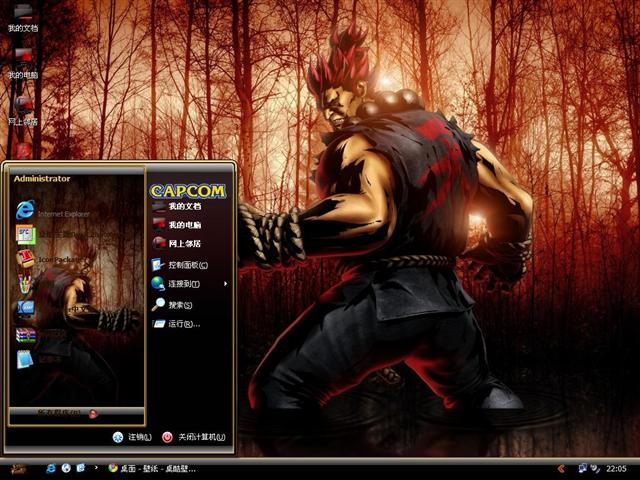The image size is (640, 480).
Task: Open the SFC spreadsheet program icon in Start menu
Action: (25, 235)
